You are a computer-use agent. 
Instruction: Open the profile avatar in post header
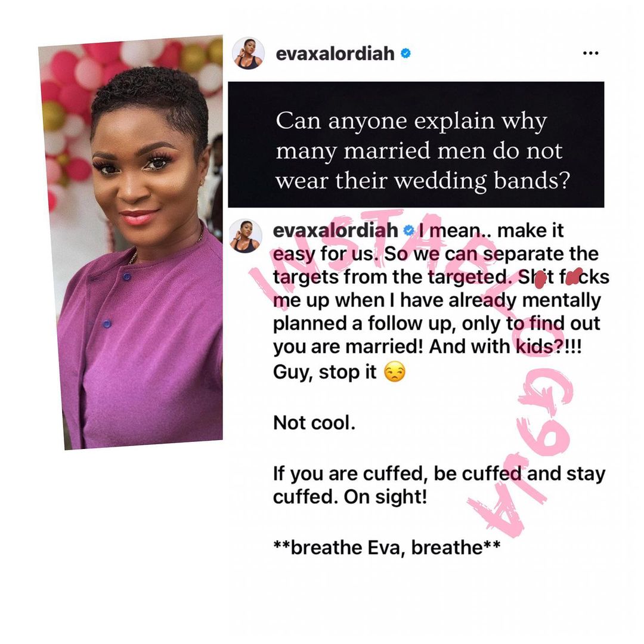(x=248, y=54)
